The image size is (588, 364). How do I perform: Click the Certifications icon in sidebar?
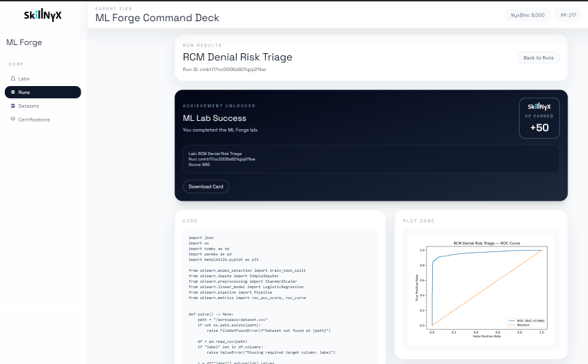pyautogui.click(x=13, y=119)
